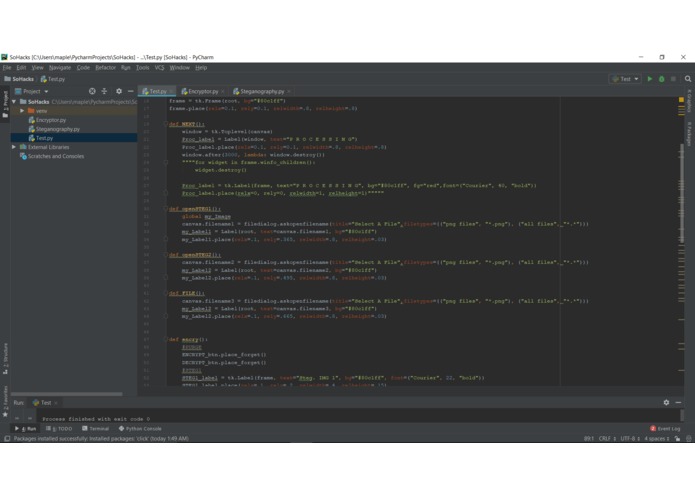Click the Project panel horizontal scrollbar
695x494 pixels.
point(66,394)
